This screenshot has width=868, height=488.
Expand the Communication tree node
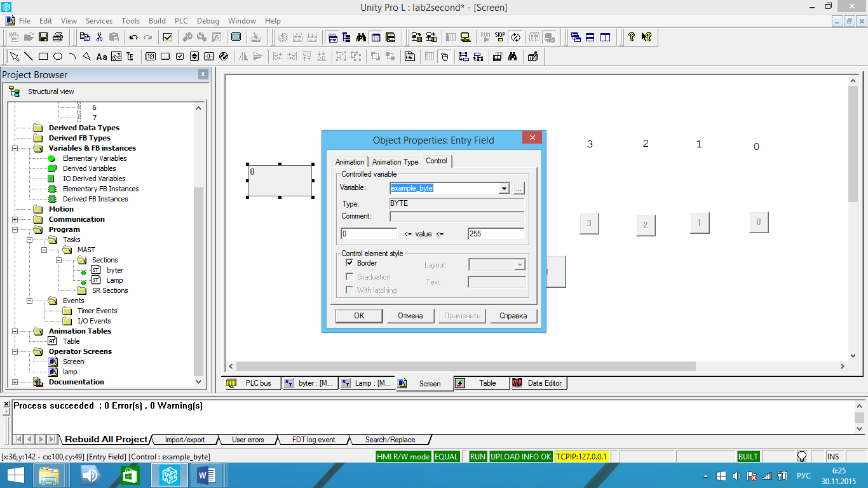(x=15, y=219)
